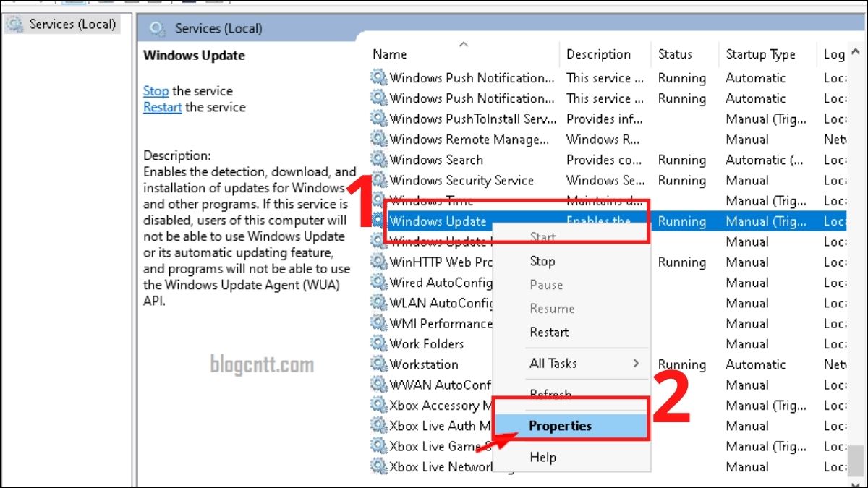Select the Work Folders service name

coord(427,343)
